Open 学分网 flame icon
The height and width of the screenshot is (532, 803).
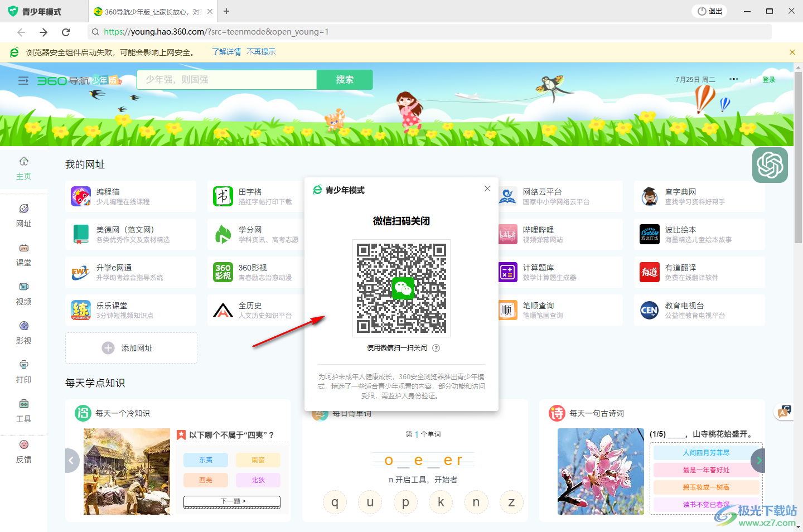click(x=223, y=234)
